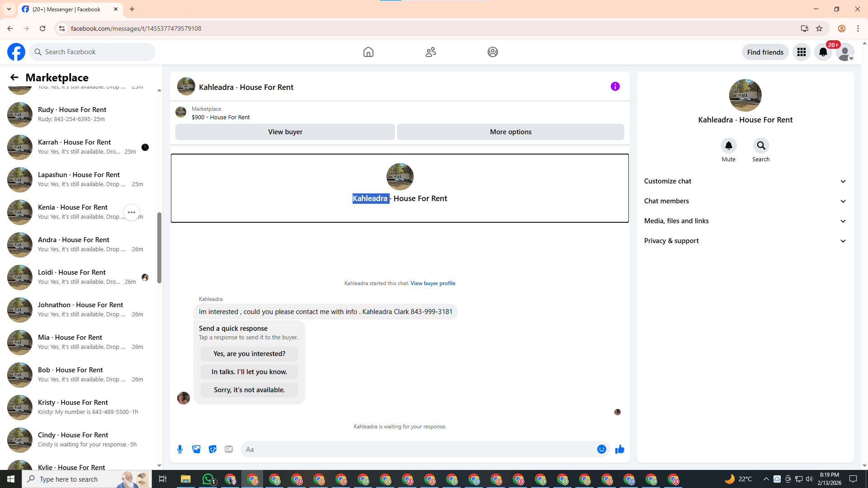The height and width of the screenshot is (488, 868).
Task: Expand Privacy & support section
Action: click(745, 241)
